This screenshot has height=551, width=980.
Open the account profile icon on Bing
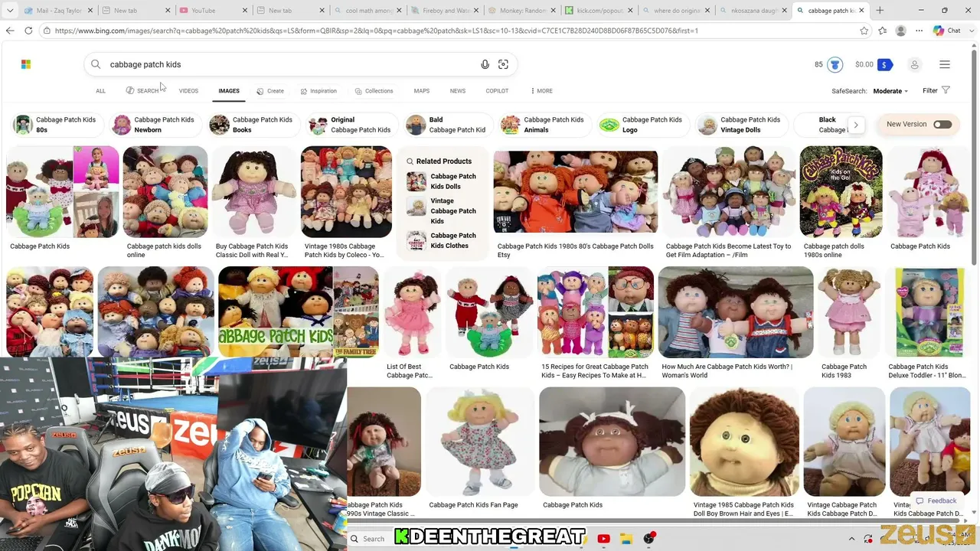pyautogui.click(x=914, y=65)
